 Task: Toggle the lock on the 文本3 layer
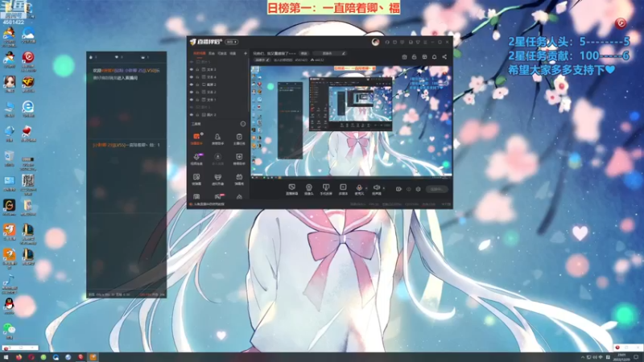click(197, 69)
